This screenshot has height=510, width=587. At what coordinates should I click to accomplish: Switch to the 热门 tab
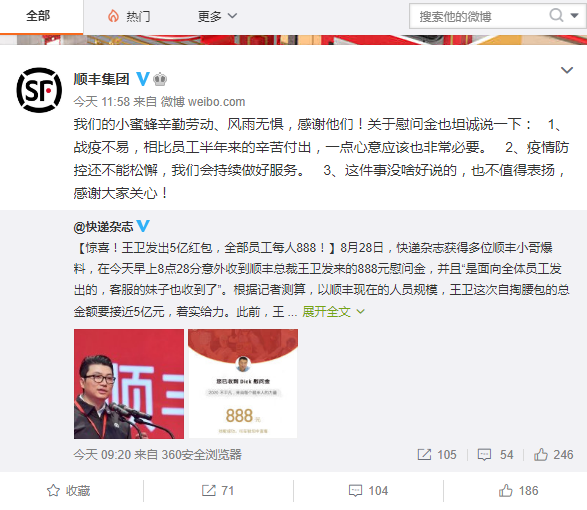[x=130, y=16]
